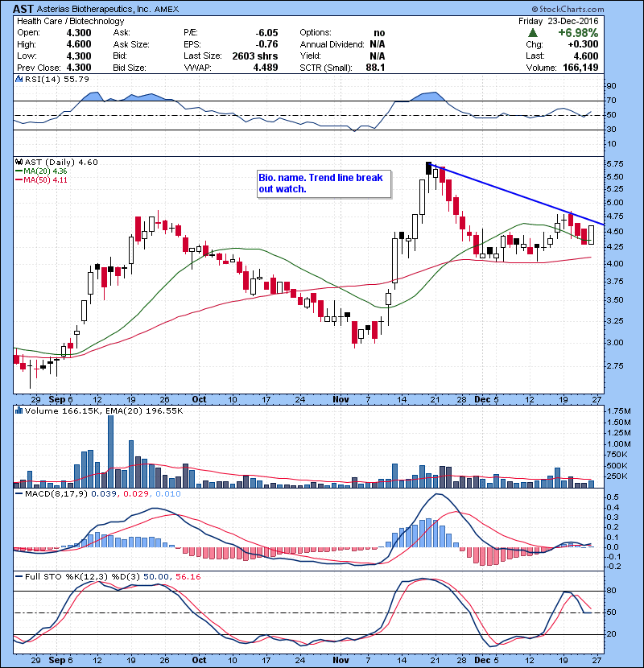Click the MA(50) 4.11 legend text
The image size is (644, 668).
(45, 179)
